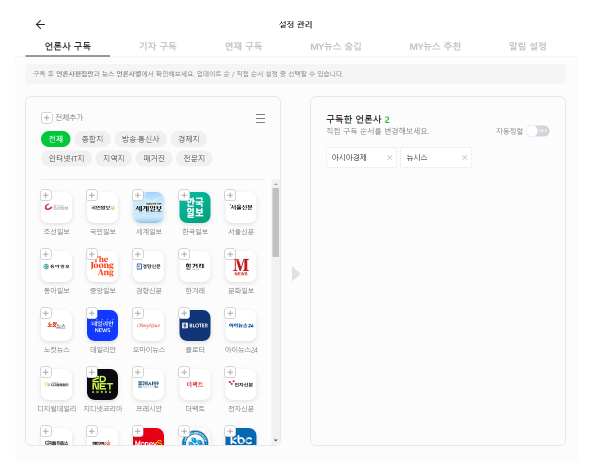Click the right arrow between panels
This screenshot has height=475, width=593.
point(296,274)
